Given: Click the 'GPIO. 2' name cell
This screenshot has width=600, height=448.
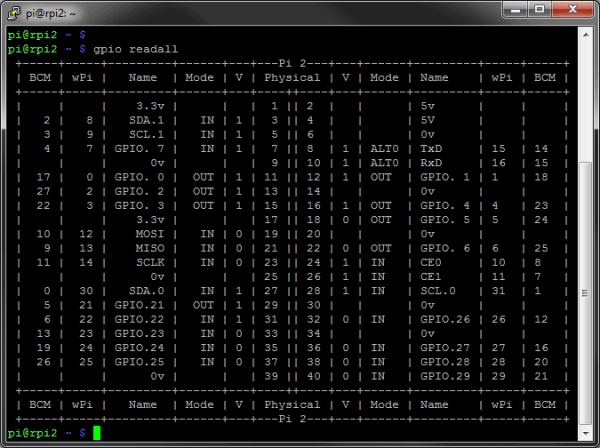Looking at the screenshot, I should click(x=139, y=191).
